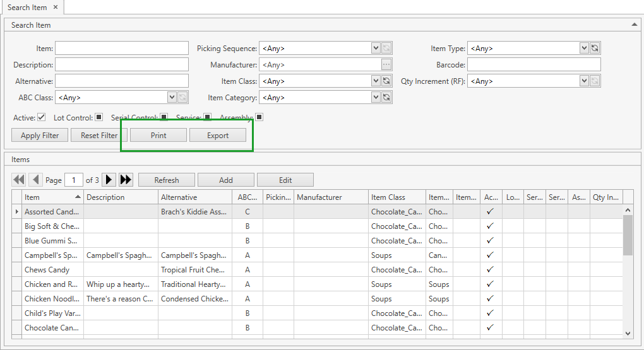
Task: Collapse the Search Item panel
Action: [x=634, y=25]
